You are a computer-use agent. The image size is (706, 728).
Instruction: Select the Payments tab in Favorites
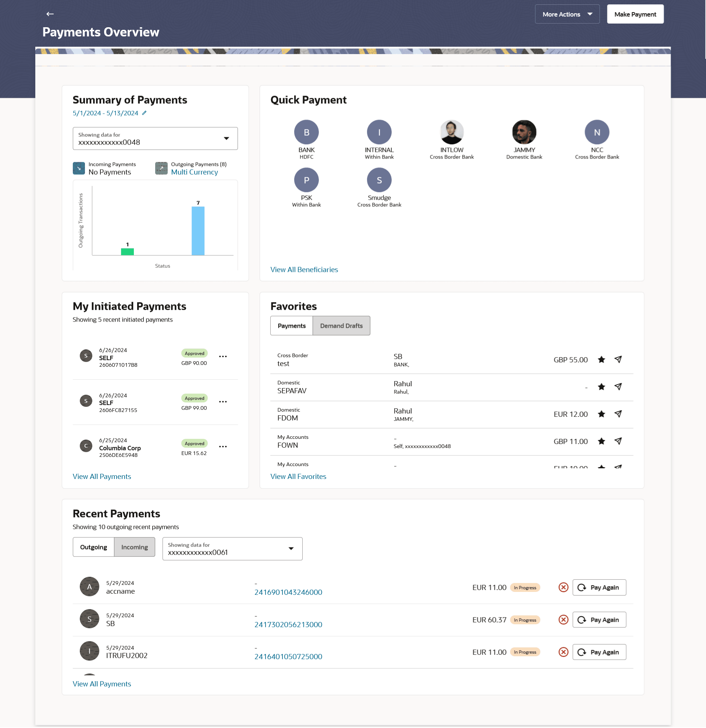[x=291, y=326]
